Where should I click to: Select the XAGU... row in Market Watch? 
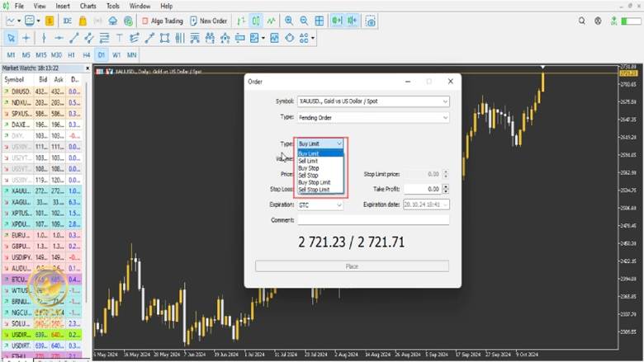click(x=42, y=202)
